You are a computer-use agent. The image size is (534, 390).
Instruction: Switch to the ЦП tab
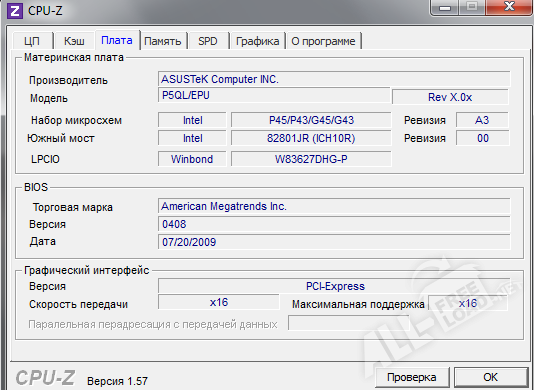click(x=32, y=41)
